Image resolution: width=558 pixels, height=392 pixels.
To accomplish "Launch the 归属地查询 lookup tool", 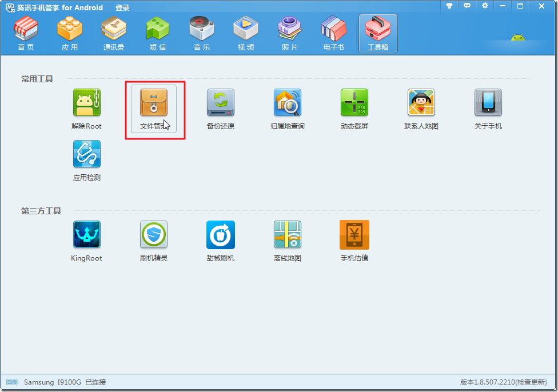I will [288, 109].
